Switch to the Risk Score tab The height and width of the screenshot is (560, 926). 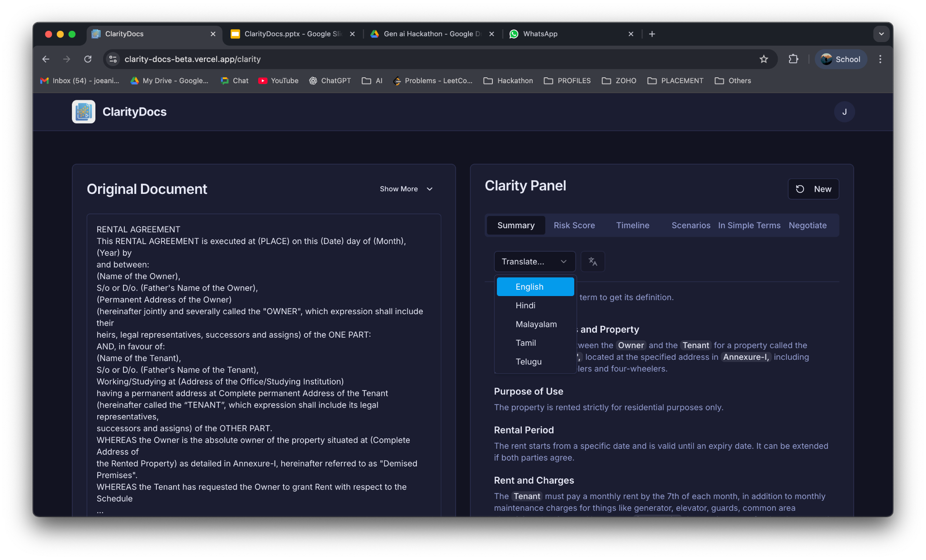click(x=574, y=226)
